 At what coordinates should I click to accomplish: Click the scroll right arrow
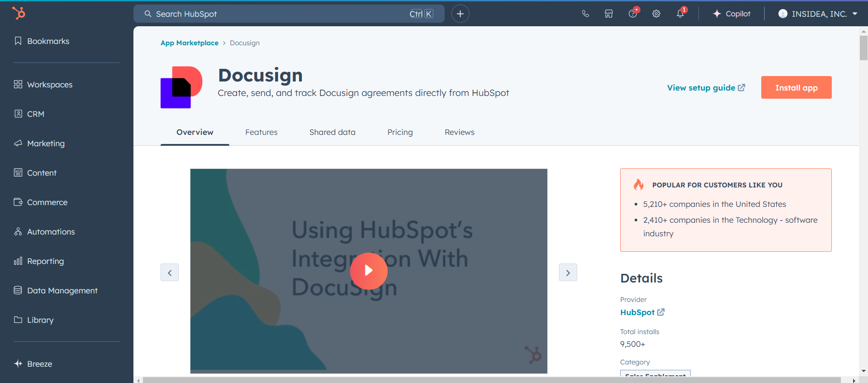click(x=854, y=380)
